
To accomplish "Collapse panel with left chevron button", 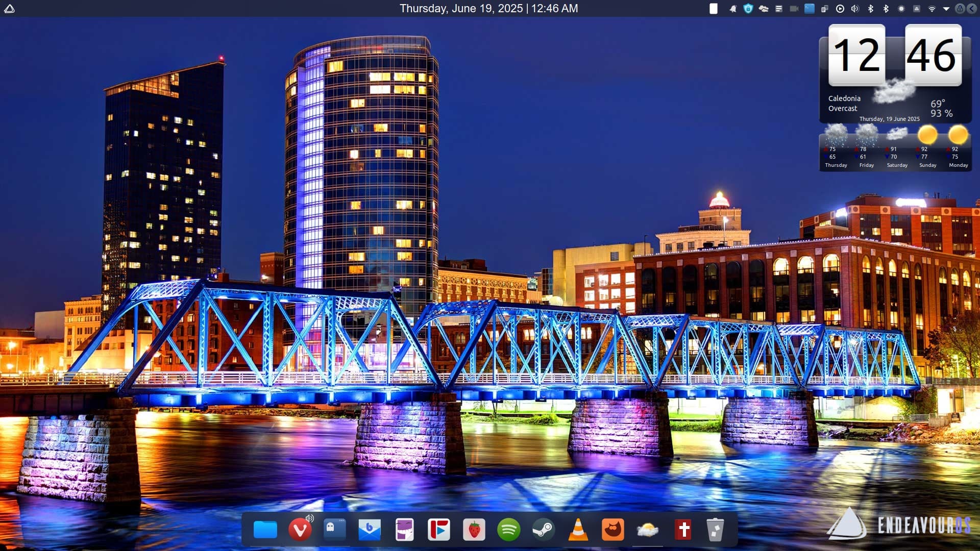I will tap(971, 9).
